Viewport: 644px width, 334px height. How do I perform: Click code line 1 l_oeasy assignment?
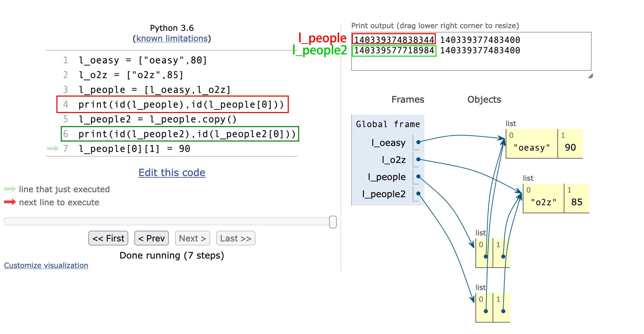[x=142, y=60]
